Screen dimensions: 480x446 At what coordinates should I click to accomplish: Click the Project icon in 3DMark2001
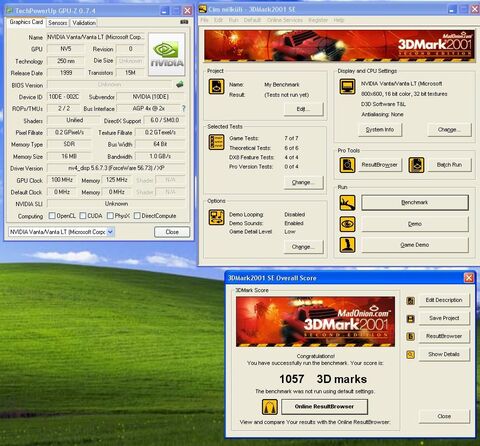tap(216, 86)
